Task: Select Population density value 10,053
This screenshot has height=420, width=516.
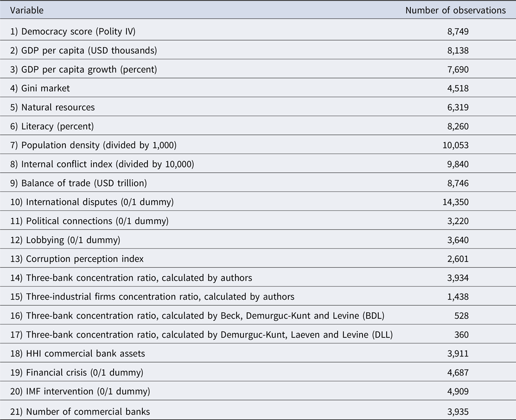Action: (x=455, y=145)
